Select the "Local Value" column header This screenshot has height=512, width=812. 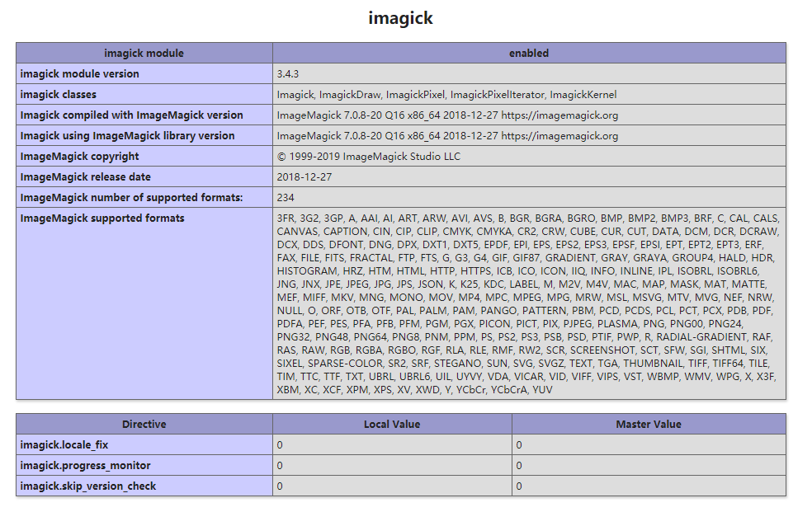[x=392, y=424]
